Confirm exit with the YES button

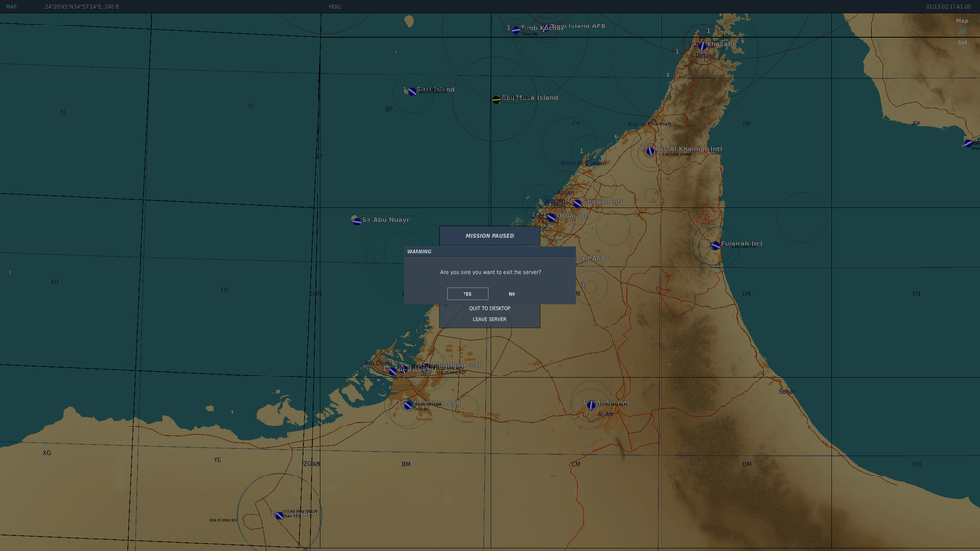click(x=467, y=294)
